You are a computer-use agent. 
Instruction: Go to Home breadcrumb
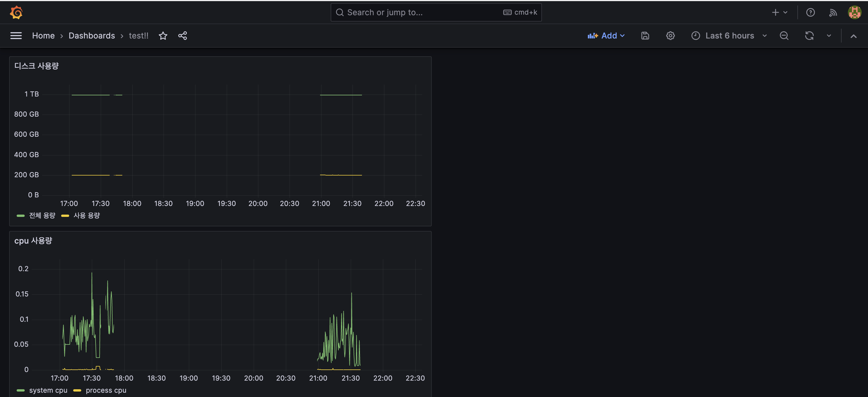point(43,36)
